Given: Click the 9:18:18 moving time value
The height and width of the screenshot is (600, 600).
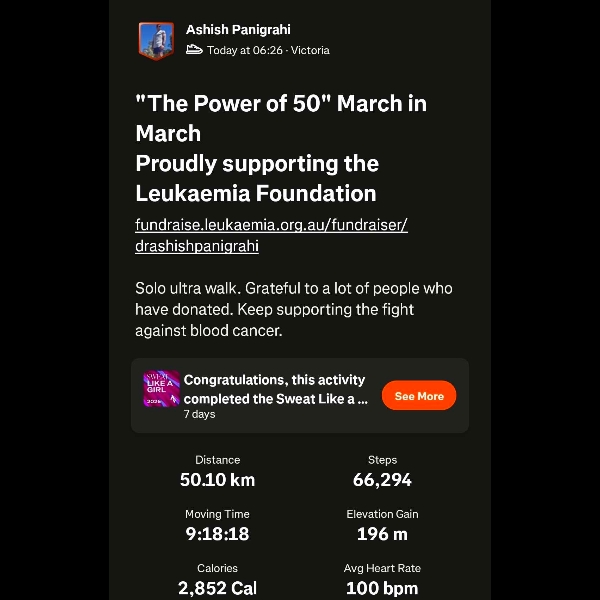Looking at the screenshot, I should pyautogui.click(x=217, y=534).
